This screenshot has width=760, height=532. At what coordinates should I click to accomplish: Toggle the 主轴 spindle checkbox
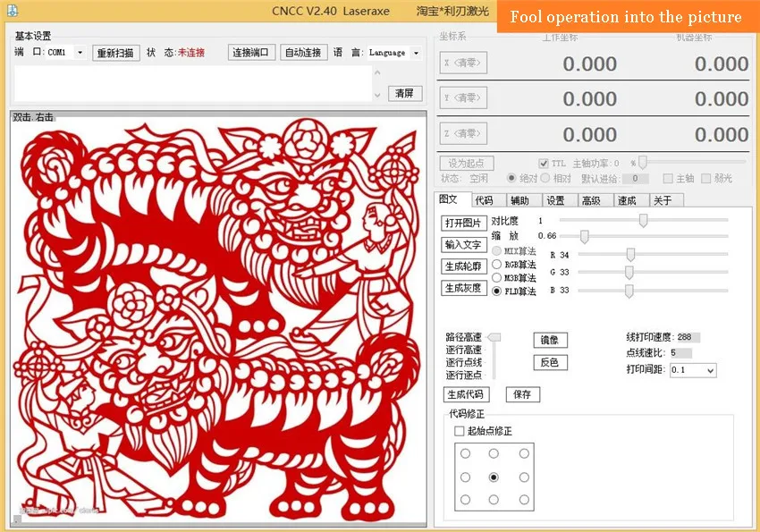pos(667,178)
